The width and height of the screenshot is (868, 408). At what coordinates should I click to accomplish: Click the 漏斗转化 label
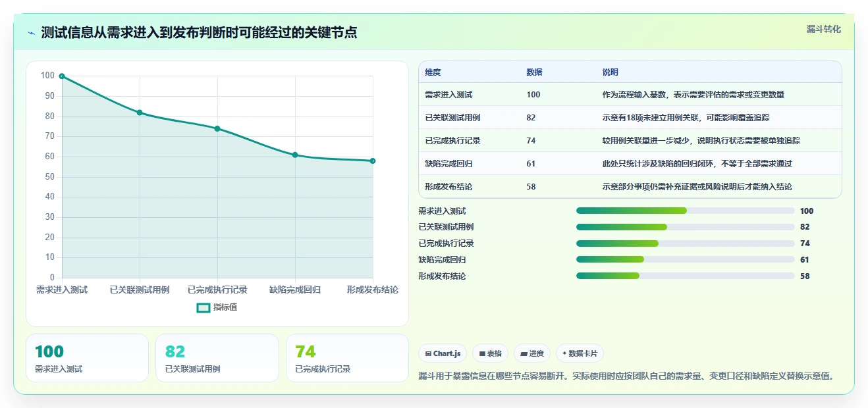click(x=824, y=30)
